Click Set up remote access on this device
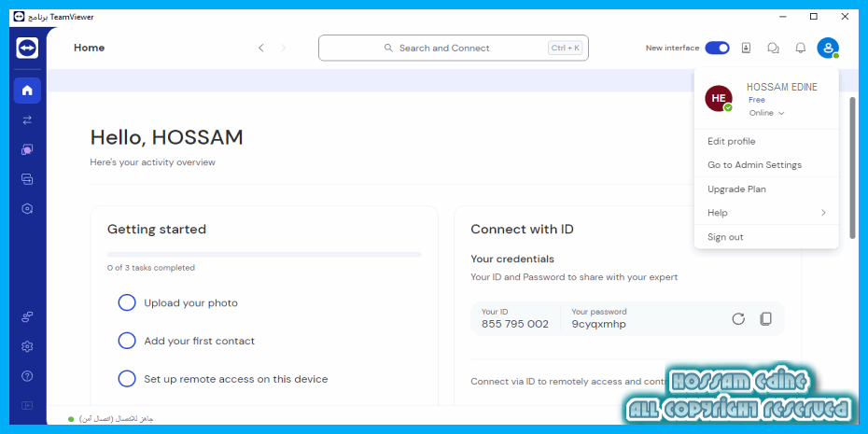 coord(236,379)
